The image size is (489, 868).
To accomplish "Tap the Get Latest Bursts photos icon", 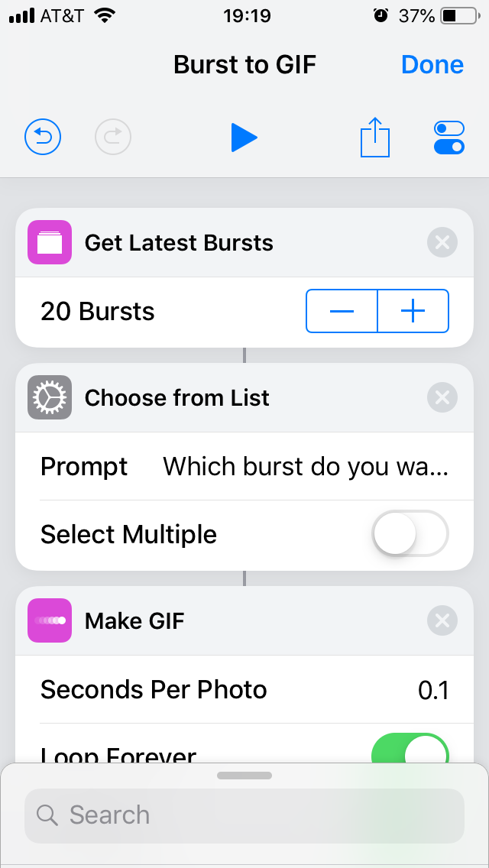I will 50,242.
